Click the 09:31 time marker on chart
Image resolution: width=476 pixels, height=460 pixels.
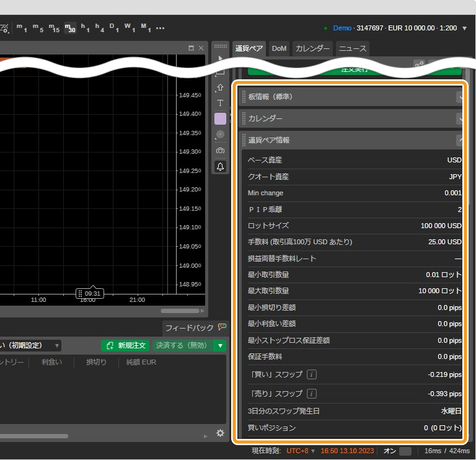(89, 294)
